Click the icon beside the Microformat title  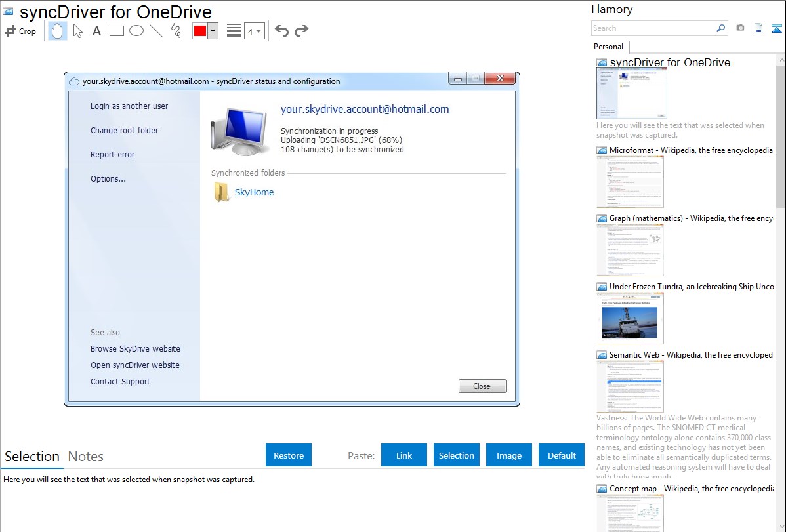[x=602, y=150]
